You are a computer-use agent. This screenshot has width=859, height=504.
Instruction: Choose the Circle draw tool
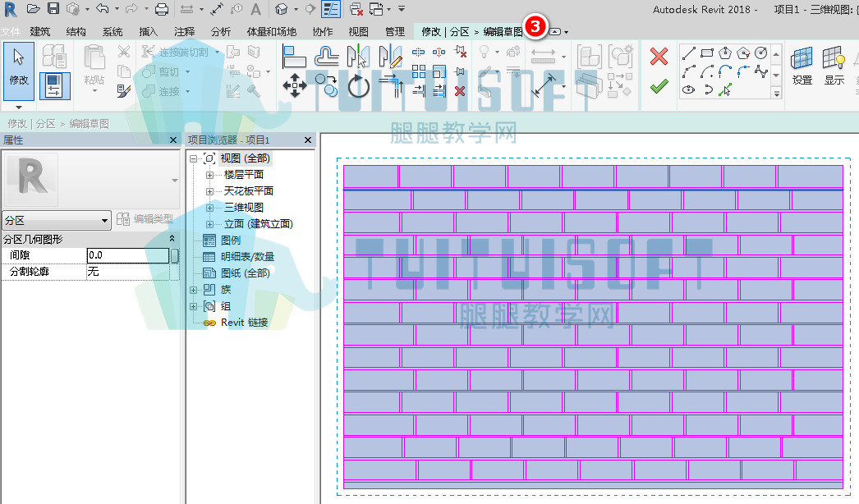761,53
